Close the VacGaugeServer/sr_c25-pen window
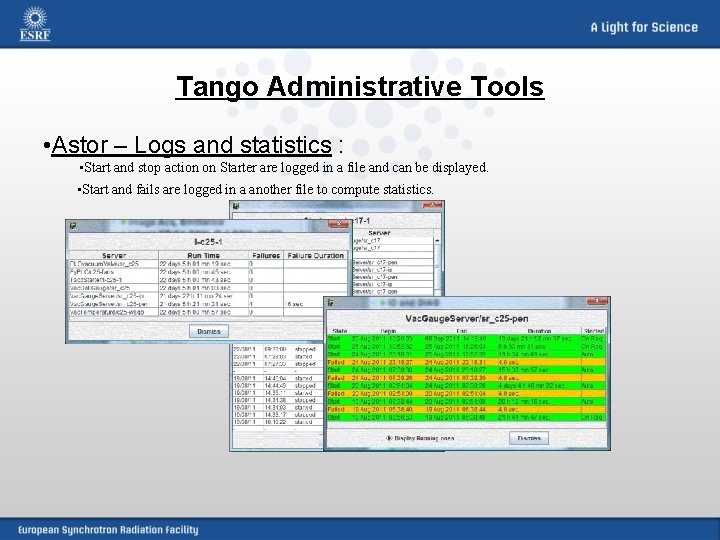The height and width of the screenshot is (540, 720). click(597, 301)
